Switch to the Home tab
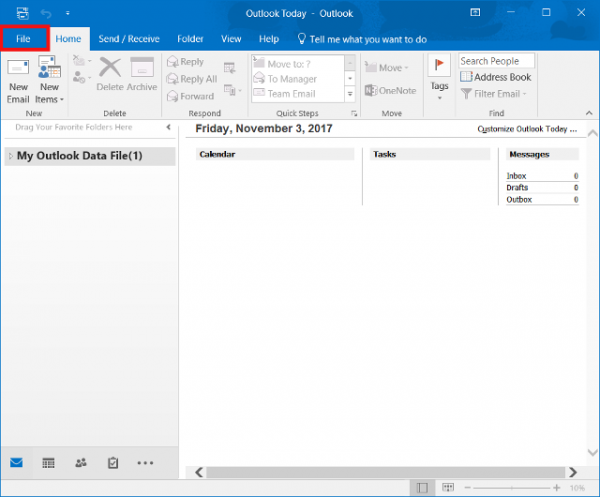600x497 pixels. click(68, 39)
